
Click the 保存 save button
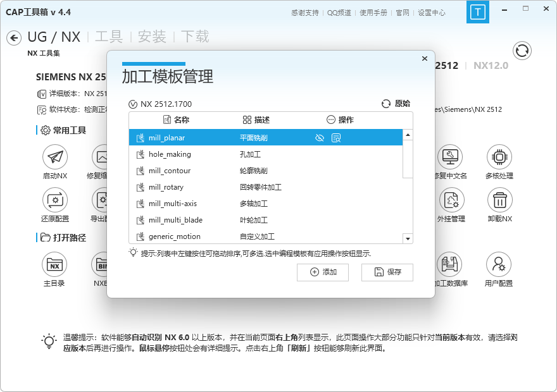click(387, 272)
